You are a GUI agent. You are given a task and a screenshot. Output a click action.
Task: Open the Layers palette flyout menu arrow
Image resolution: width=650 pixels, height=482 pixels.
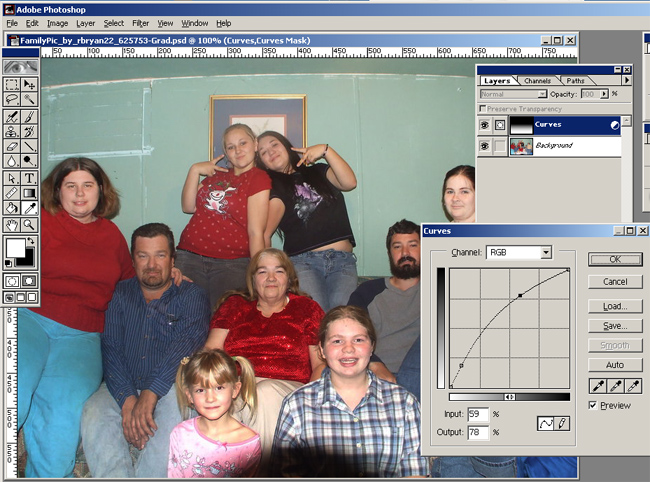click(x=626, y=80)
